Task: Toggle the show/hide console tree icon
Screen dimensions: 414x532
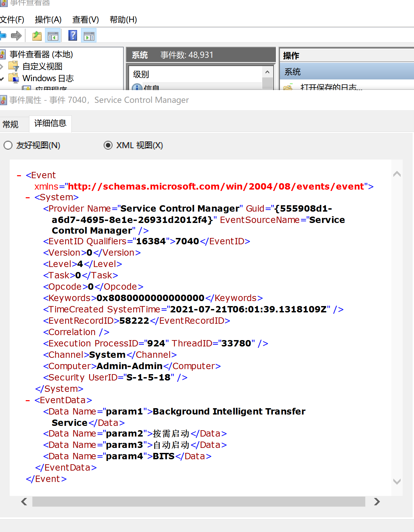Action: pos(53,36)
